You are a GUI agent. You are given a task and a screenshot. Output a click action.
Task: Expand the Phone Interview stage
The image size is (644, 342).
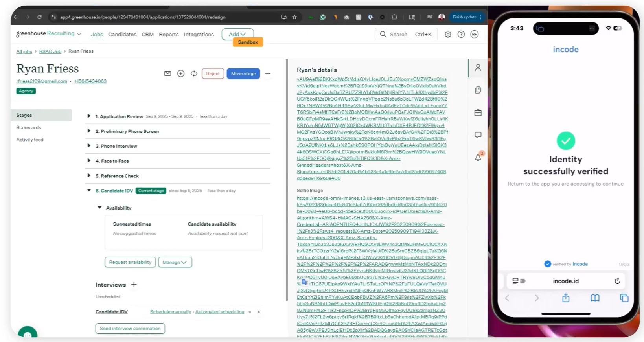pyautogui.click(x=89, y=146)
